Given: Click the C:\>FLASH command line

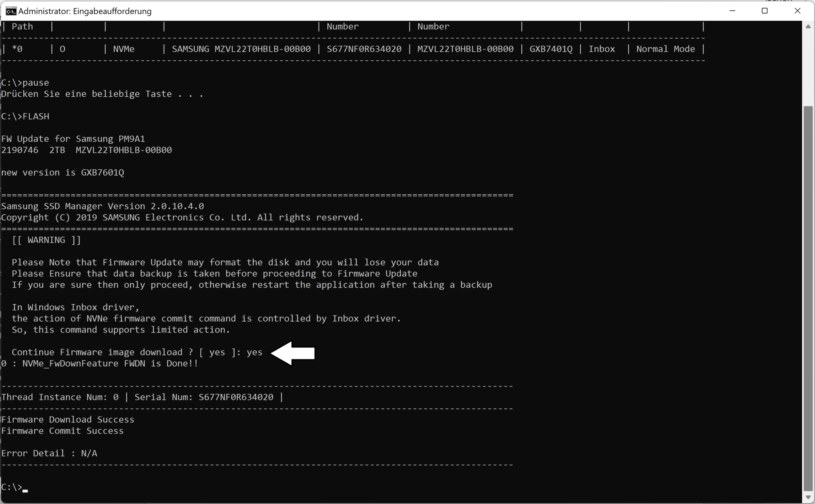Looking at the screenshot, I should pyautogui.click(x=25, y=116).
